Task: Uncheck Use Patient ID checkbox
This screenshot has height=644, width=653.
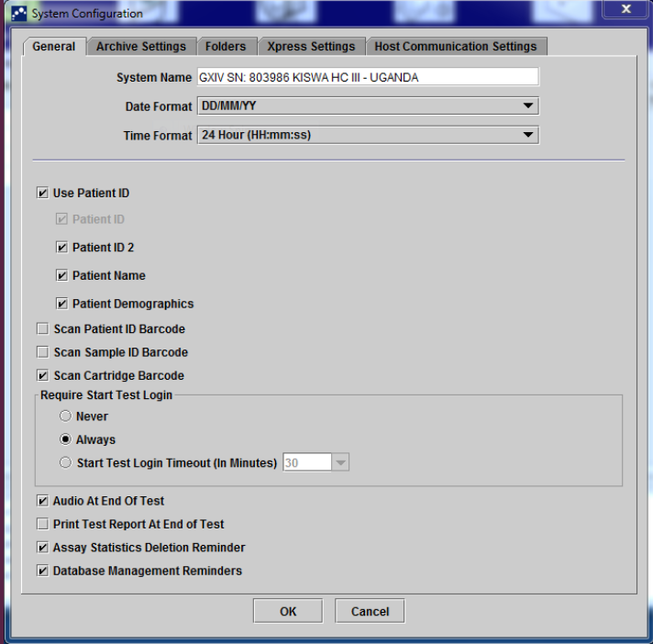Action: point(42,193)
